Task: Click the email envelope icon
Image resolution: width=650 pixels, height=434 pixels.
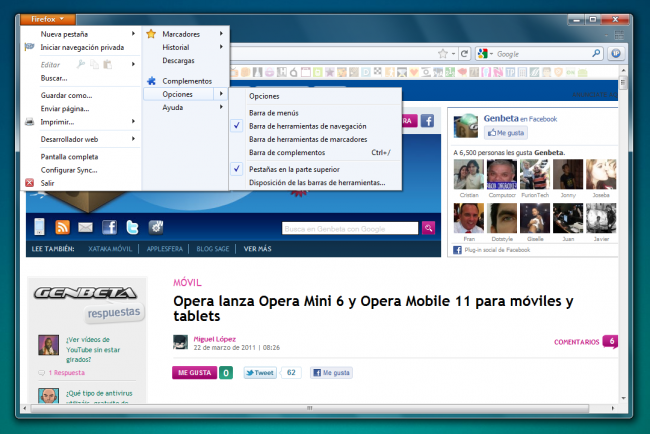Action: click(x=85, y=227)
